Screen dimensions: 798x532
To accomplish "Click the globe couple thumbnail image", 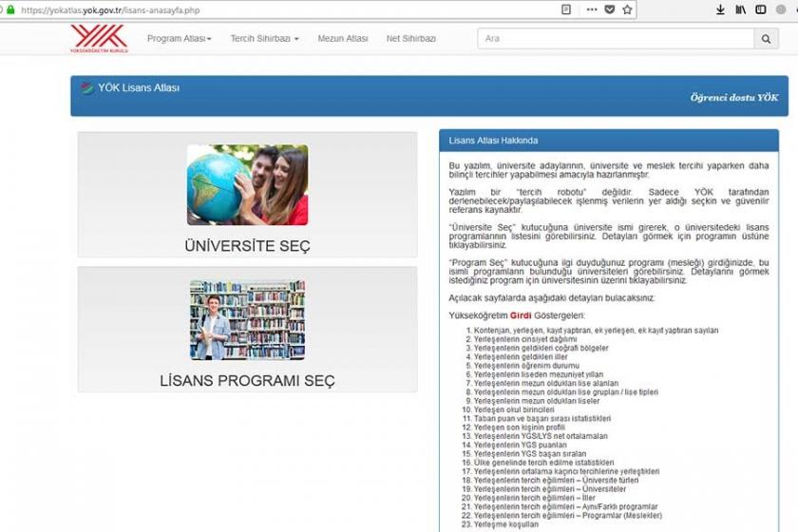I will pos(247,185).
